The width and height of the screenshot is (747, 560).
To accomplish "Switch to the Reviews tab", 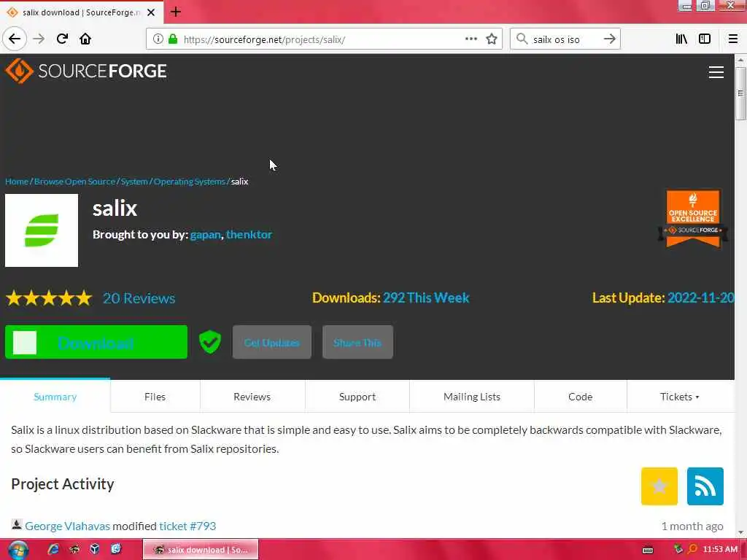I will click(252, 397).
